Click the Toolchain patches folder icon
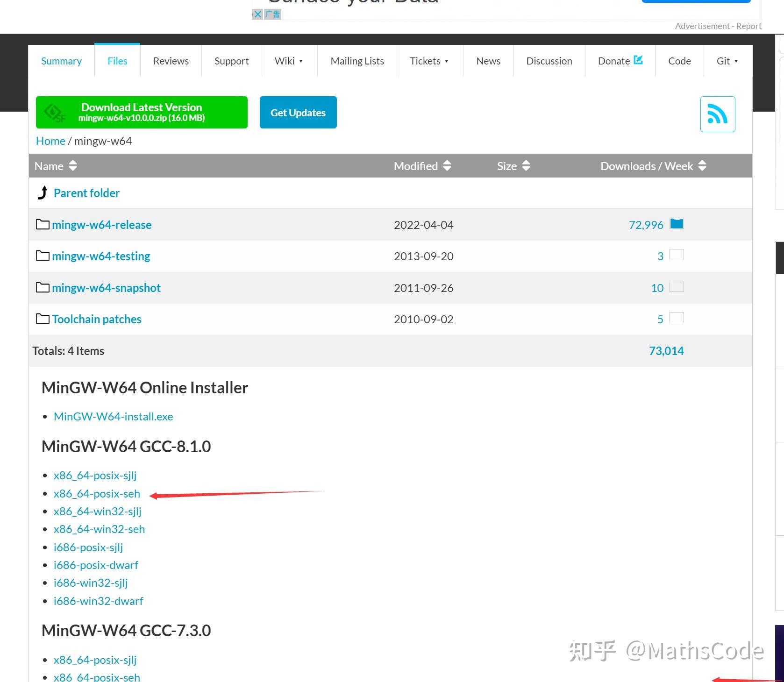 click(43, 319)
